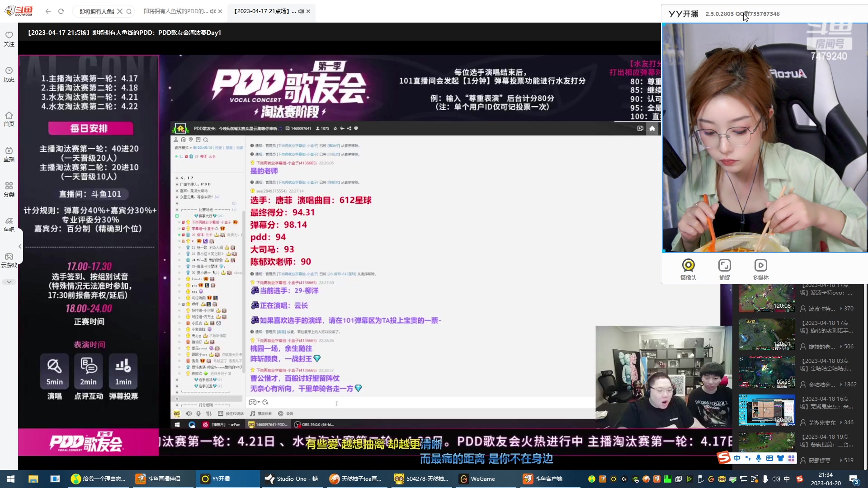
Task: Open the 波波卡特ovo video thumbnail
Action: [x=767, y=298]
